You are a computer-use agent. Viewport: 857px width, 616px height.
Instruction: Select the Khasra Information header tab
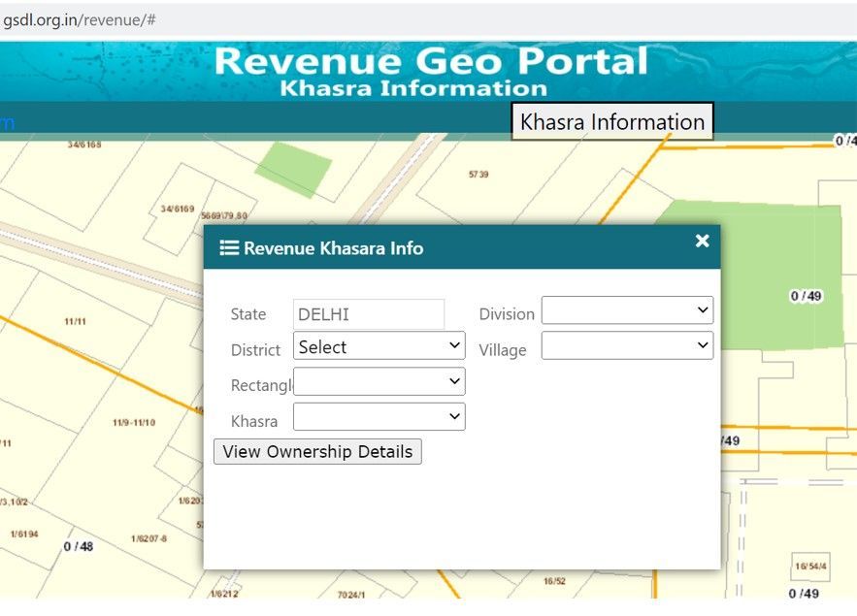(x=611, y=121)
